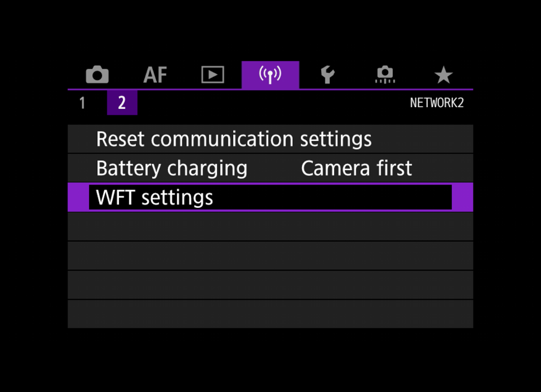Screen dimensions: 541x392
Task: Select the third empty menu row
Action: pyautogui.click(x=270, y=285)
